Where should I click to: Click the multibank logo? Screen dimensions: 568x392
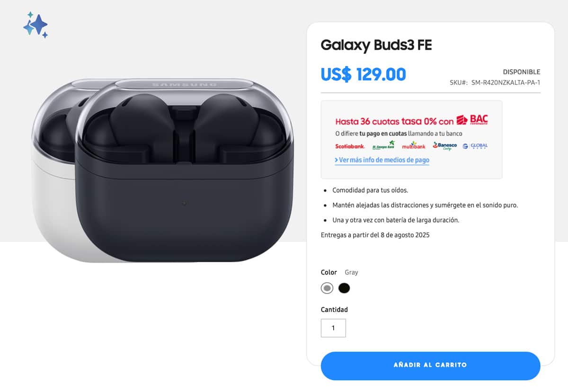point(414,145)
